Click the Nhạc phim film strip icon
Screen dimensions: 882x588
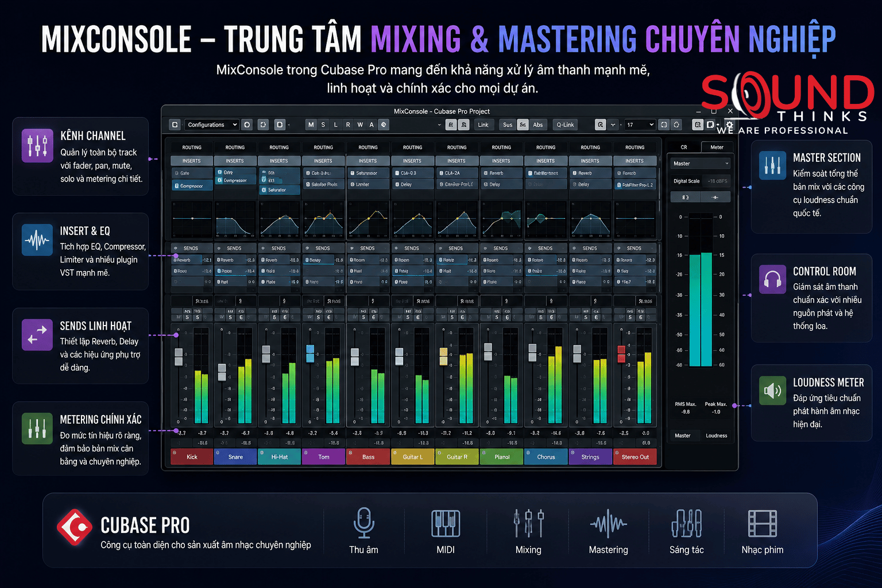pos(763,523)
